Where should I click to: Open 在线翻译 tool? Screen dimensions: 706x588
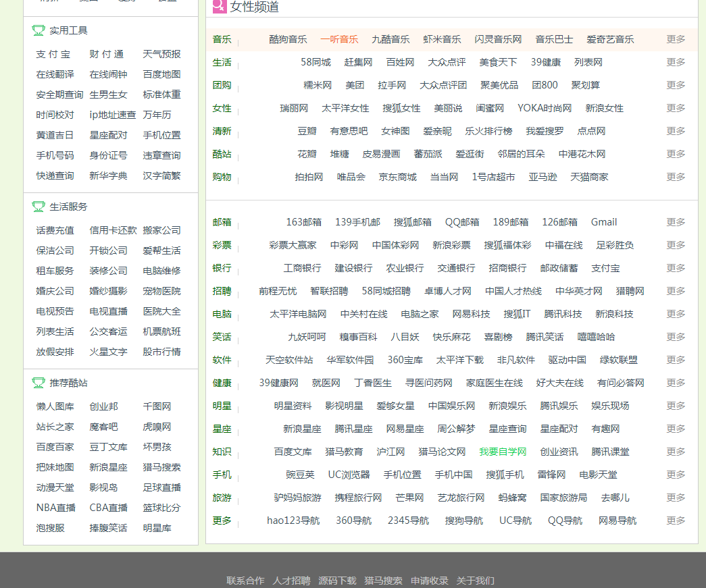[x=55, y=74]
